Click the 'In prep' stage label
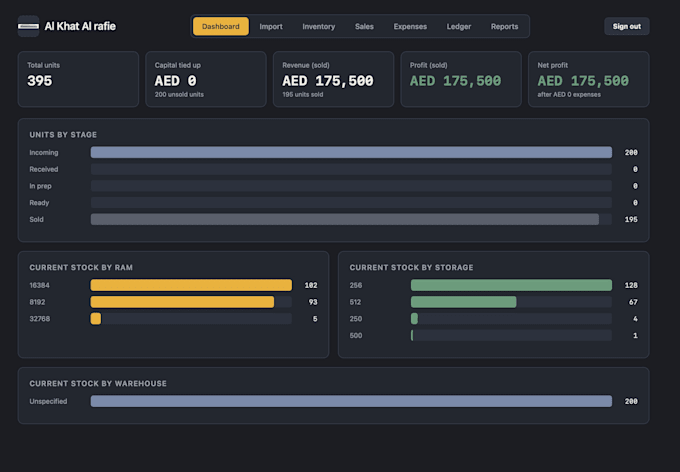This screenshot has height=472, width=680. pos(40,186)
